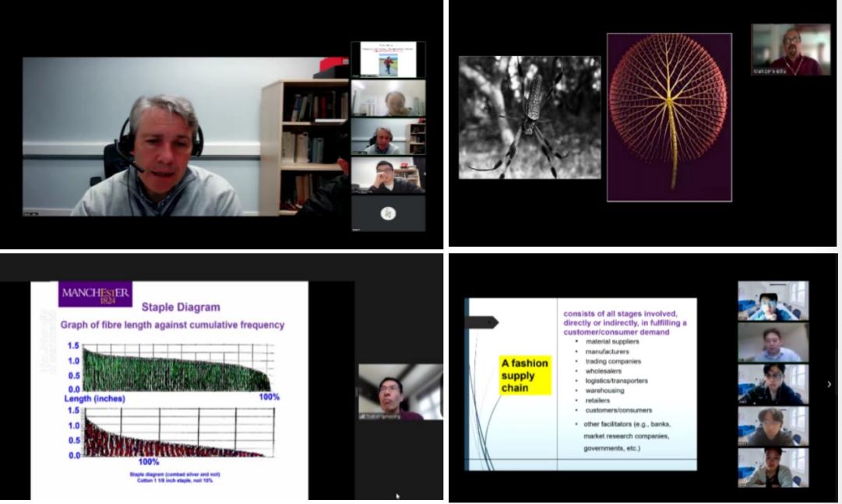Click the yellow 'A fashion supply chain' label

click(x=524, y=375)
